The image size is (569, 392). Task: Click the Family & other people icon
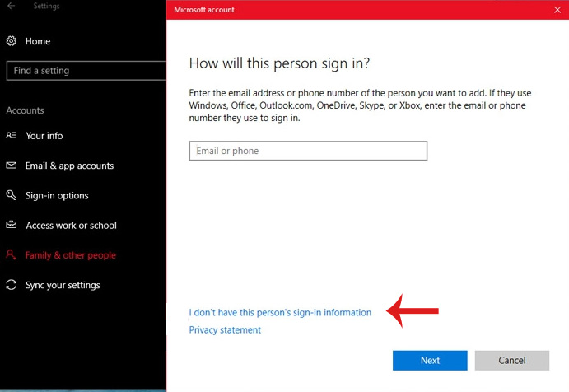point(12,254)
